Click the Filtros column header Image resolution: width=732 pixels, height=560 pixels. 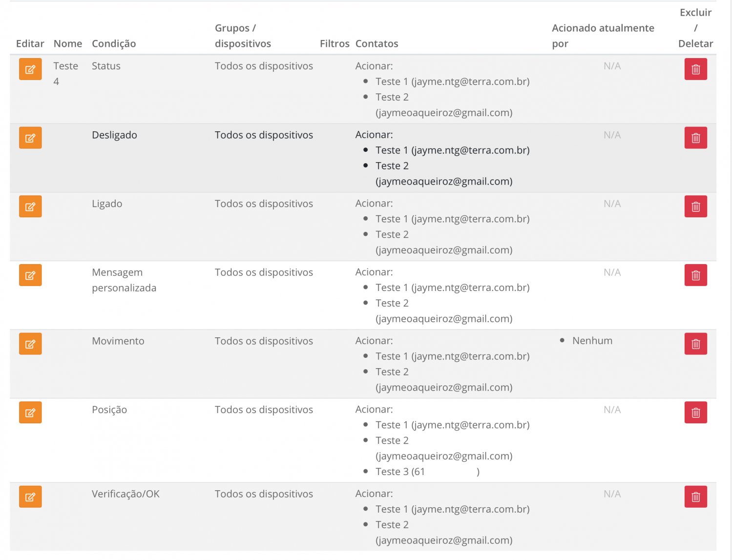[x=335, y=44]
